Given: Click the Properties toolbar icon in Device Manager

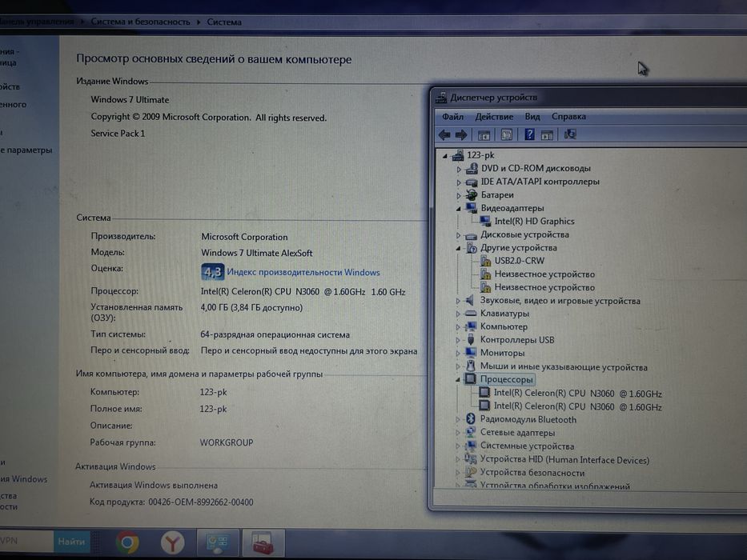Looking at the screenshot, I should tap(507, 134).
